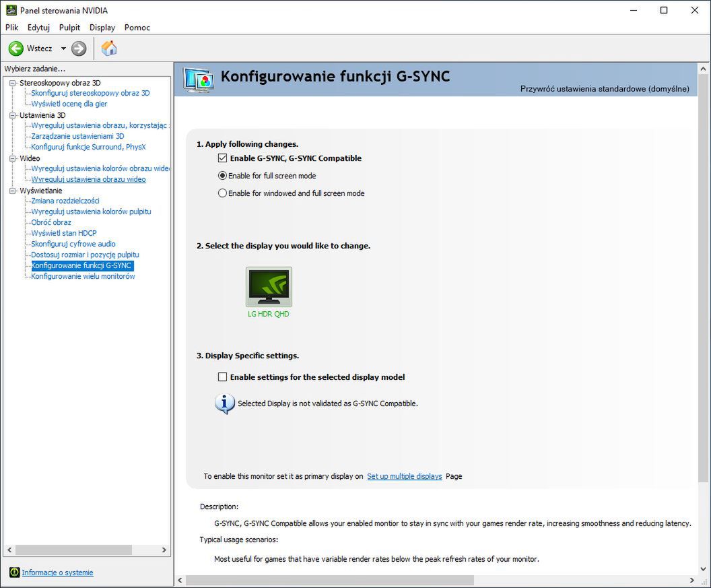Click Przywróć ustawienia standardowe (domyślne)

coord(605,89)
